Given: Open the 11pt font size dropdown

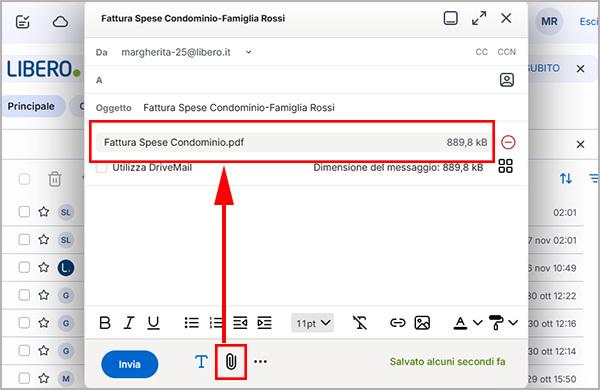Looking at the screenshot, I should point(313,323).
